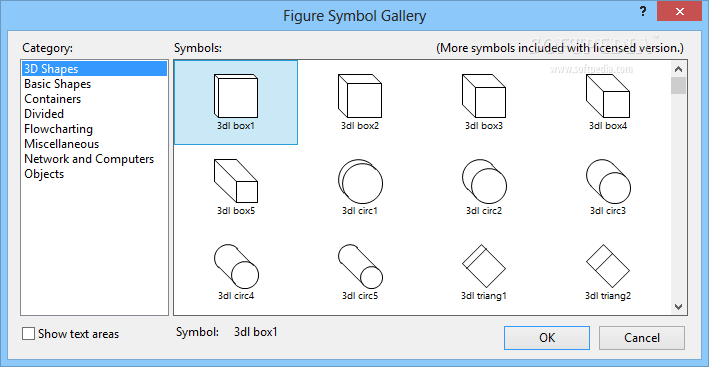
Task: Enable the Show text areas checkbox
Action: (28, 334)
